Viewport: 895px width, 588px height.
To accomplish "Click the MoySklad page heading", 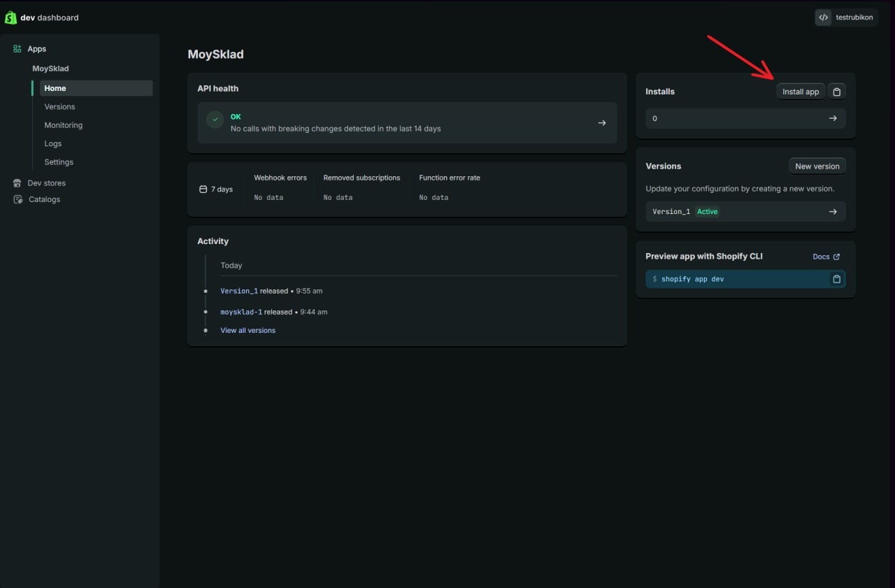I will click(x=215, y=55).
